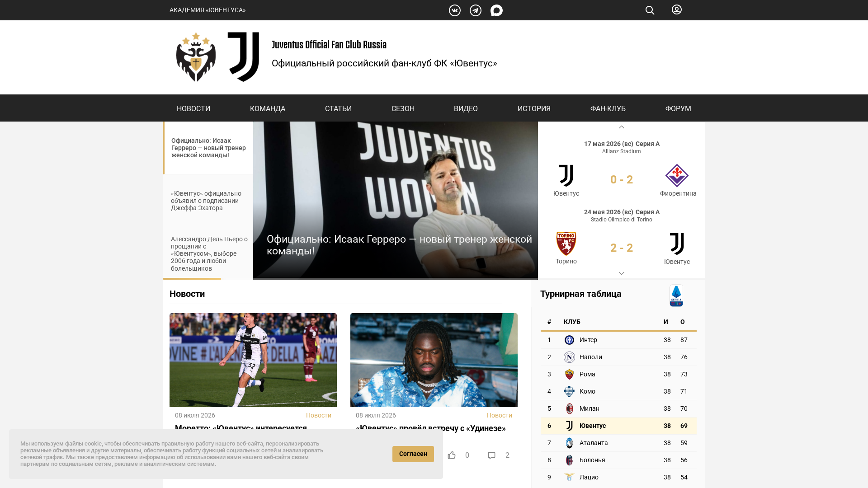
Task: Show later matches with down chevron
Action: 622,273
